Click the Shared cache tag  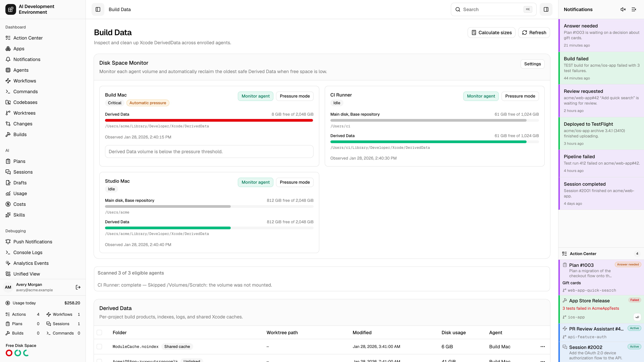pos(177,347)
